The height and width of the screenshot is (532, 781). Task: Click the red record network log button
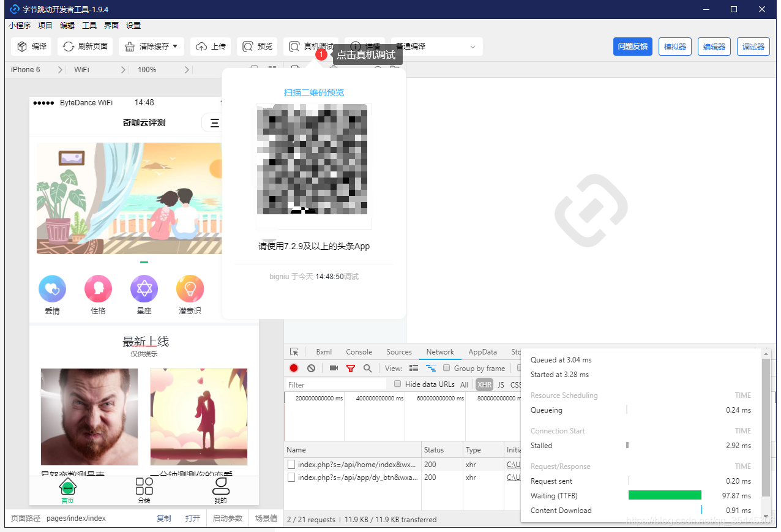(294, 368)
